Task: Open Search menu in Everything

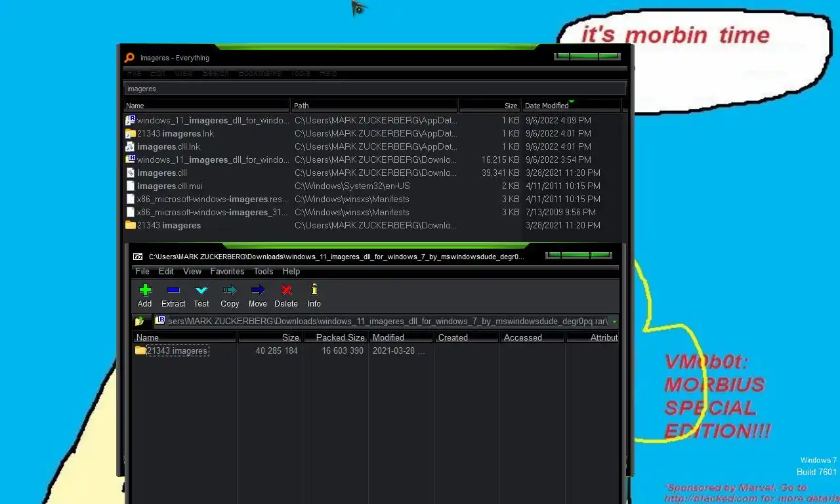Action: click(x=215, y=73)
